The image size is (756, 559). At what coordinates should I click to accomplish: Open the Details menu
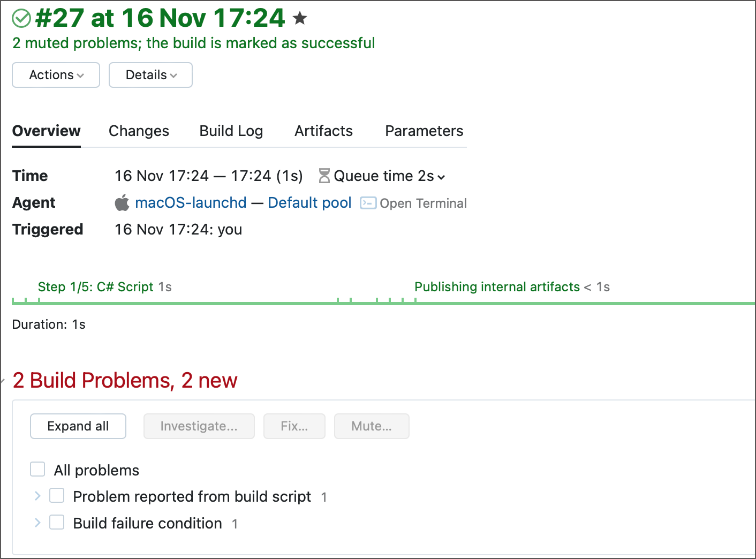[150, 75]
